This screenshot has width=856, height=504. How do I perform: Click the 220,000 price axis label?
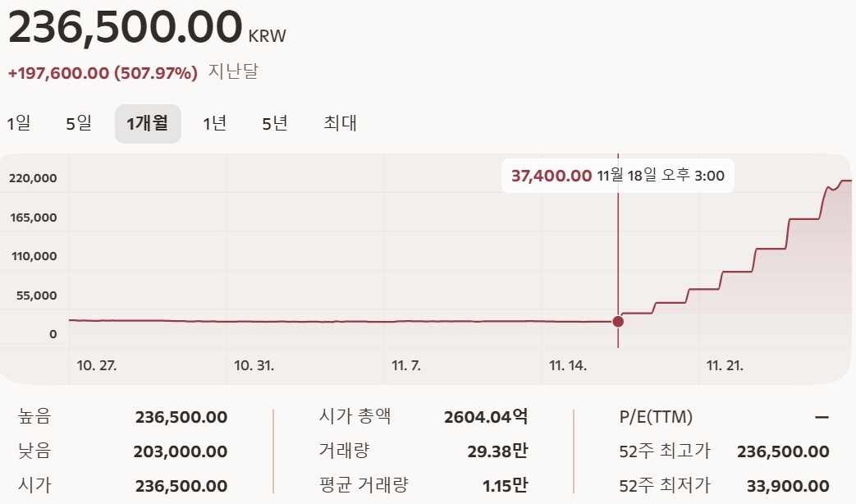click(34, 177)
